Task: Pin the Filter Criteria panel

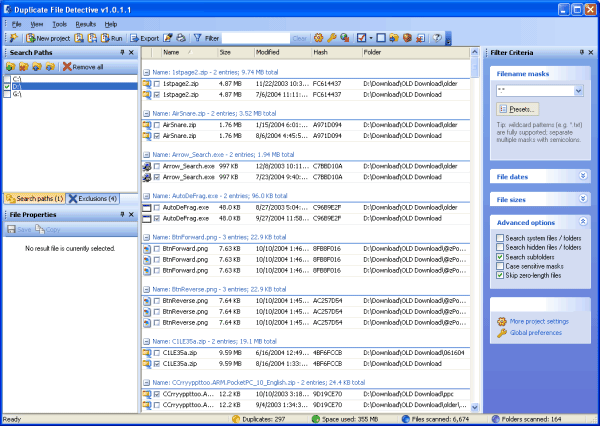Action: [581, 51]
